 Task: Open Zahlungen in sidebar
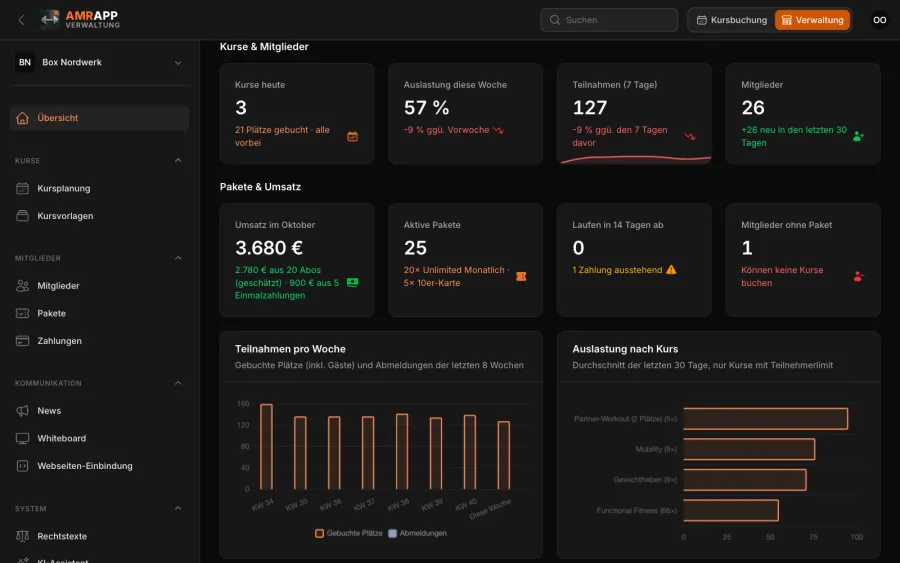(x=99, y=341)
